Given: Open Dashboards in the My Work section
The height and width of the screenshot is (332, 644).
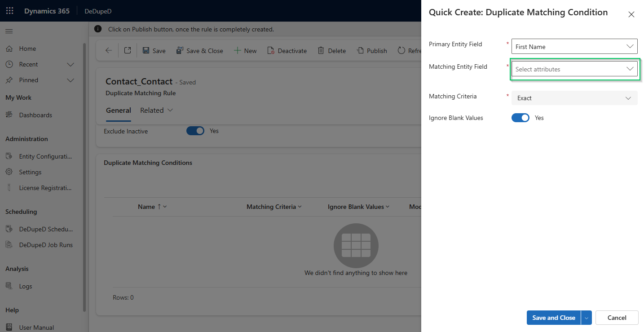Looking at the screenshot, I should pos(35,115).
